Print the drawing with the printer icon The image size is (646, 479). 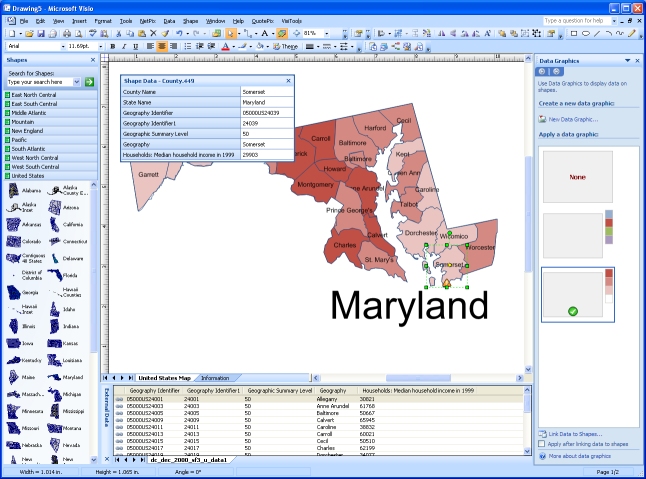coord(67,34)
